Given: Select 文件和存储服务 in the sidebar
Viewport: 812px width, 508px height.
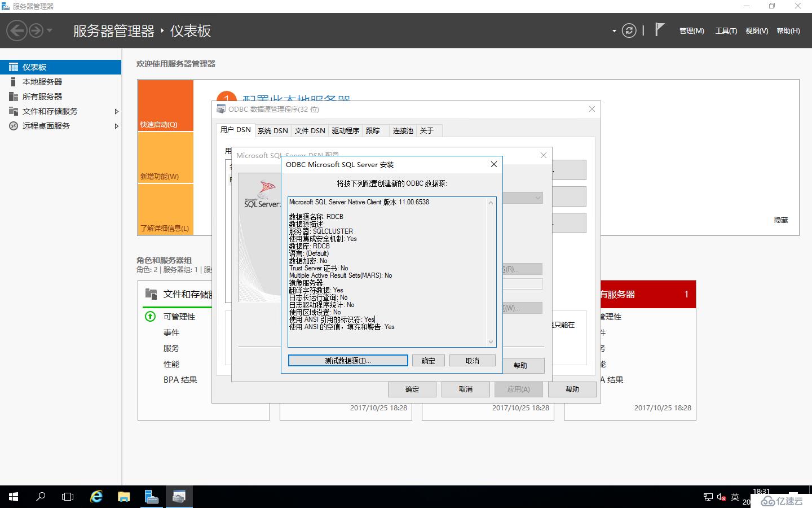Looking at the screenshot, I should [60, 111].
